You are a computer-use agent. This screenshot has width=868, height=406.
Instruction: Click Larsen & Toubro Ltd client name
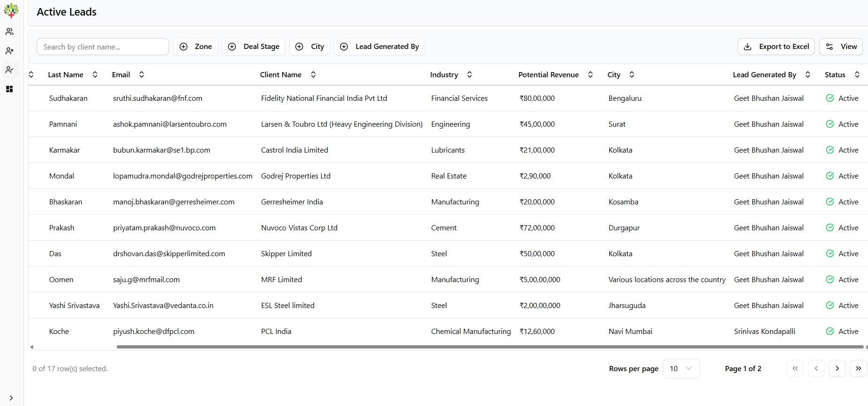pos(342,124)
